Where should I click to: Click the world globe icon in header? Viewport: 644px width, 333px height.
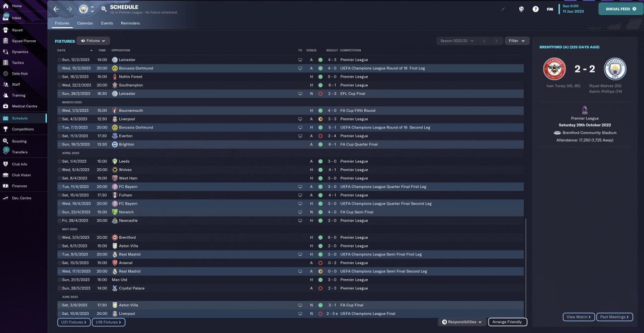[x=522, y=9]
